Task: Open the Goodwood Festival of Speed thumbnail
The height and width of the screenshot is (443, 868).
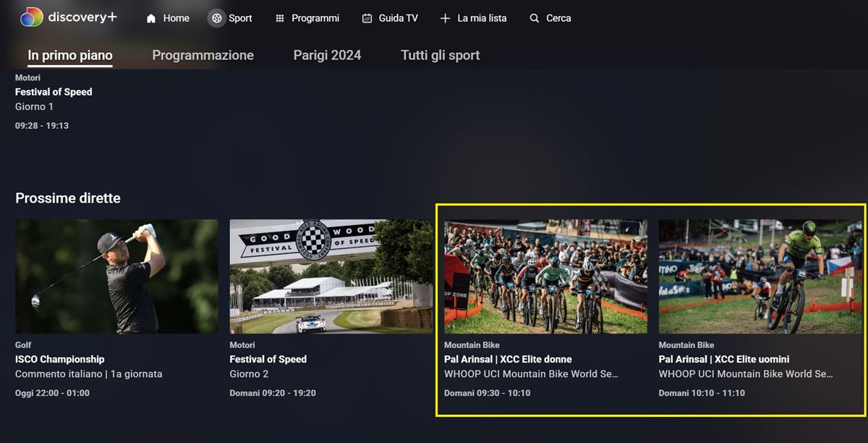Action: [331, 277]
